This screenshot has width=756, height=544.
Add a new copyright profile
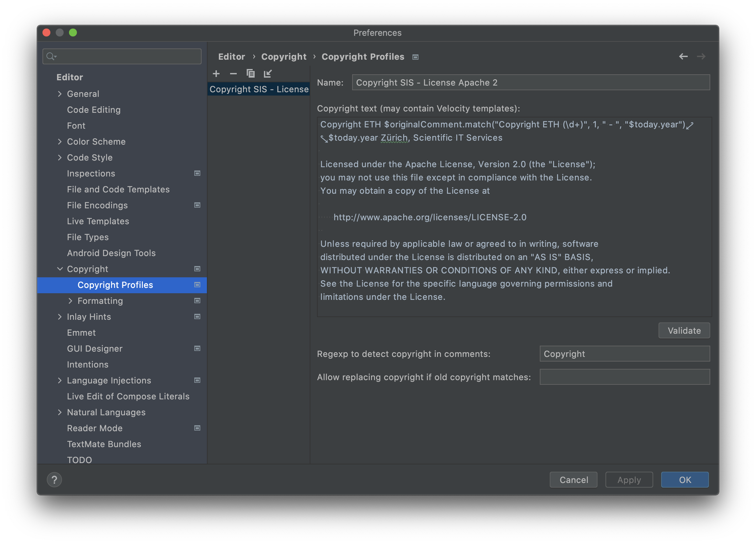[x=216, y=73]
